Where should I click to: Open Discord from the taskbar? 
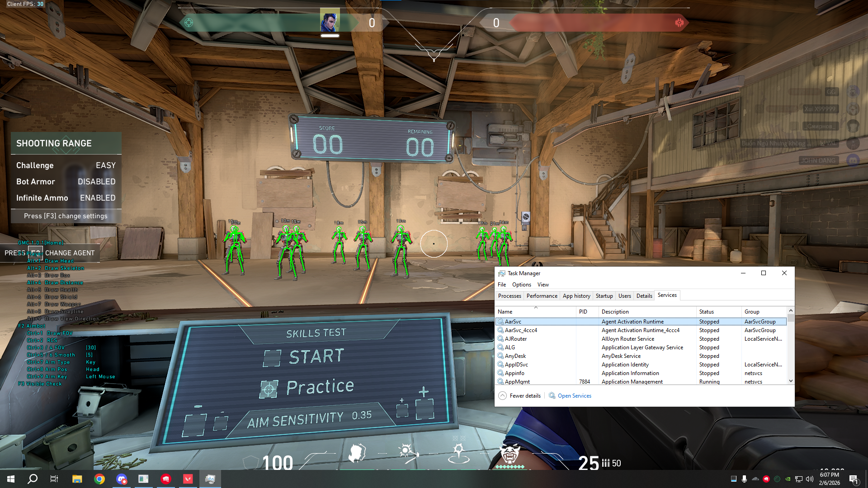pos(120,479)
